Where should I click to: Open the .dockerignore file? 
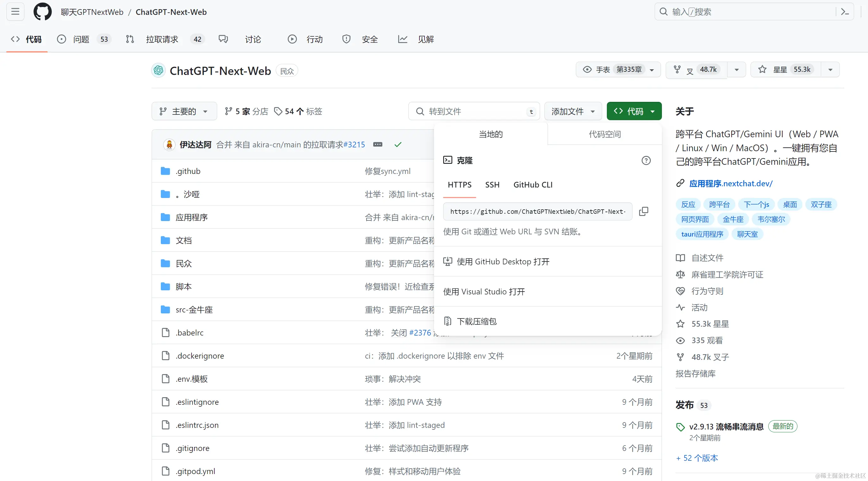click(200, 356)
